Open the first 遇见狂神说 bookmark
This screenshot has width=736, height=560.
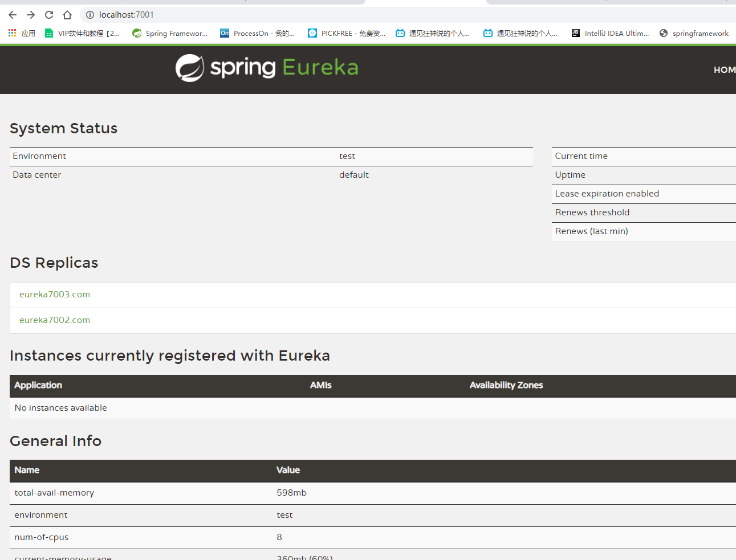tap(433, 33)
